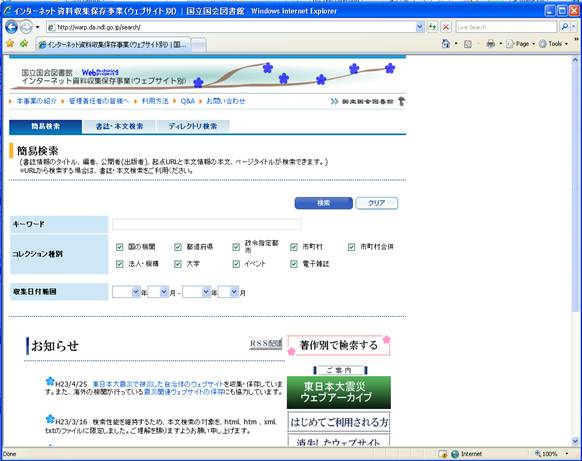Open the Q&A link
Screen dimensions: 582x461
[x=188, y=101]
